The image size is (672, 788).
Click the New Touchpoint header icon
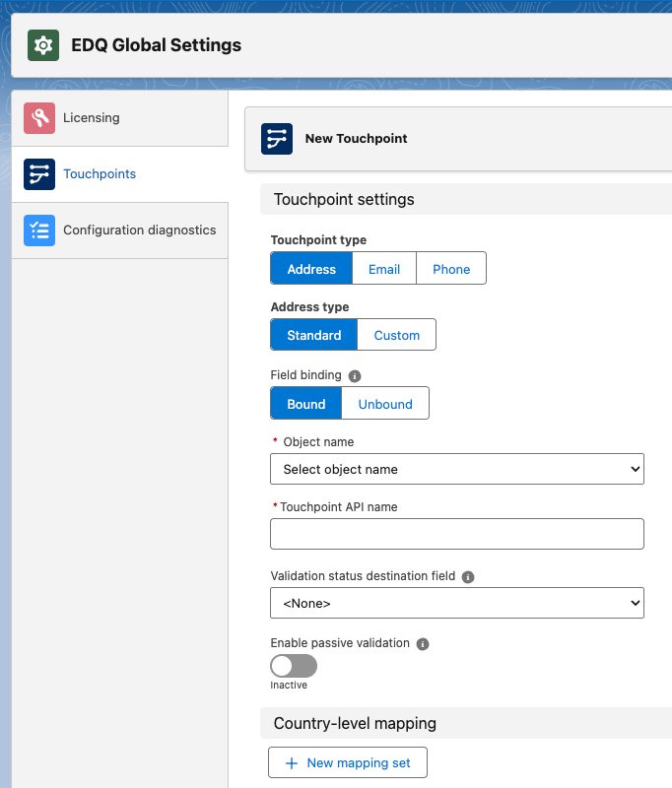pyautogui.click(x=277, y=139)
